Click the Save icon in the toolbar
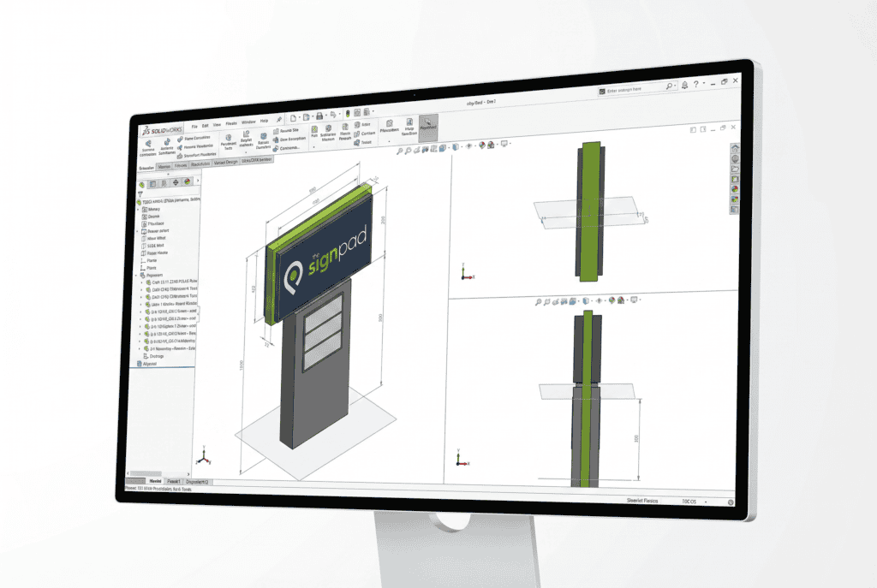The width and height of the screenshot is (877, 588). (x=319, y=114)
